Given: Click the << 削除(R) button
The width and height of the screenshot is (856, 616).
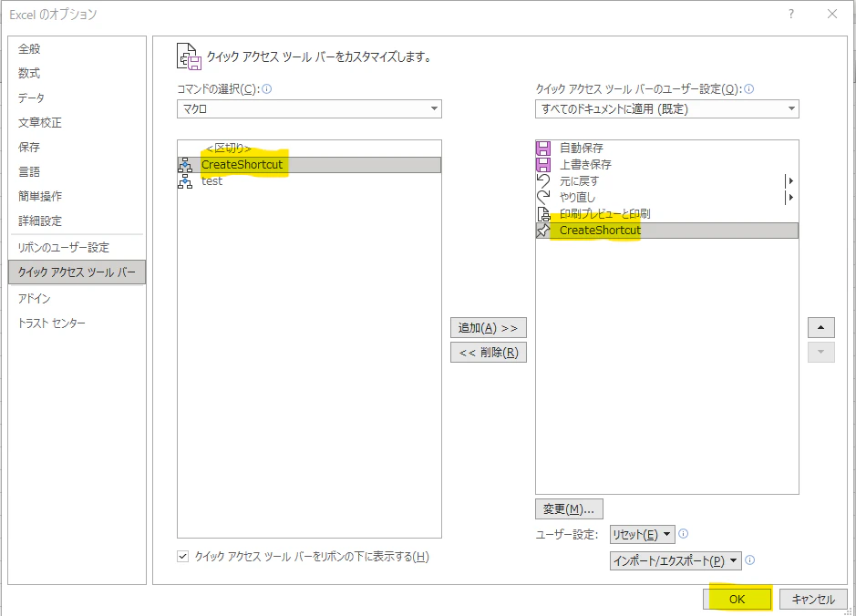Looking at the screenshot, I should coord(488,353).
